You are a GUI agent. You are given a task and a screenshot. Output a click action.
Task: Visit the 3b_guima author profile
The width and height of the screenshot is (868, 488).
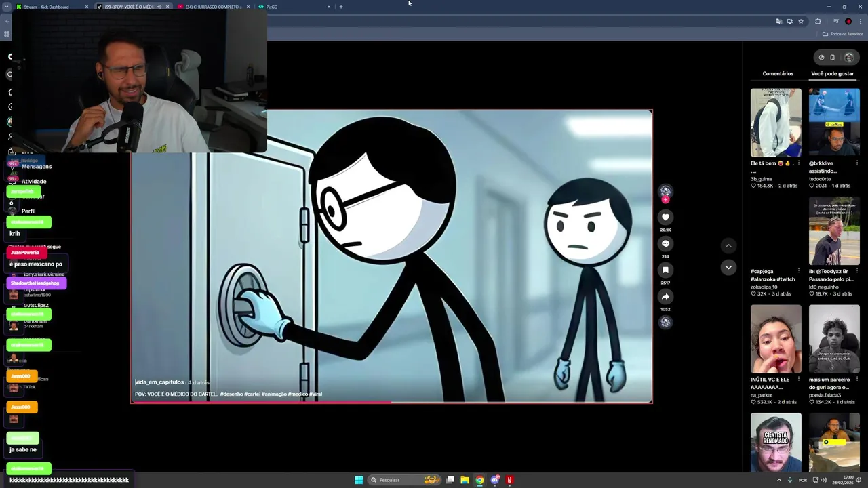pyautogui.click(x=762, y=179)
